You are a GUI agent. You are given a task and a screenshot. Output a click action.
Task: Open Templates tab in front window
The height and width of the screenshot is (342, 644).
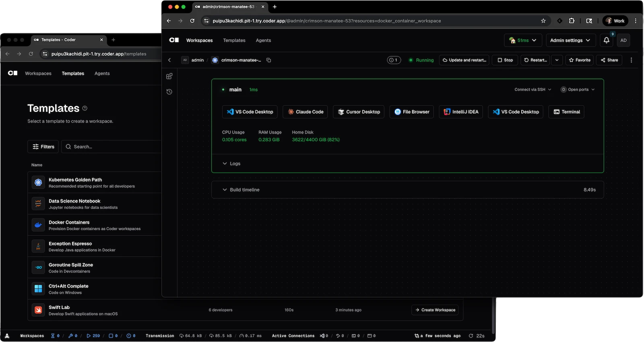pyautogui.click(x=234, y=40)
